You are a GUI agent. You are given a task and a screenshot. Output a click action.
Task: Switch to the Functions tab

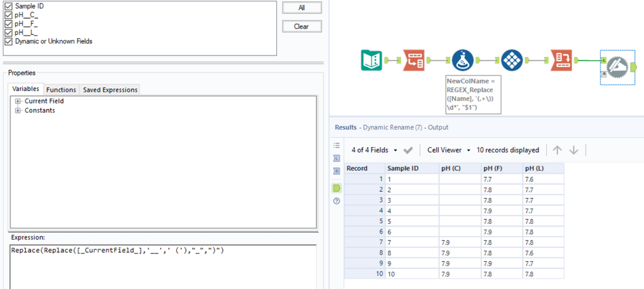61,90
